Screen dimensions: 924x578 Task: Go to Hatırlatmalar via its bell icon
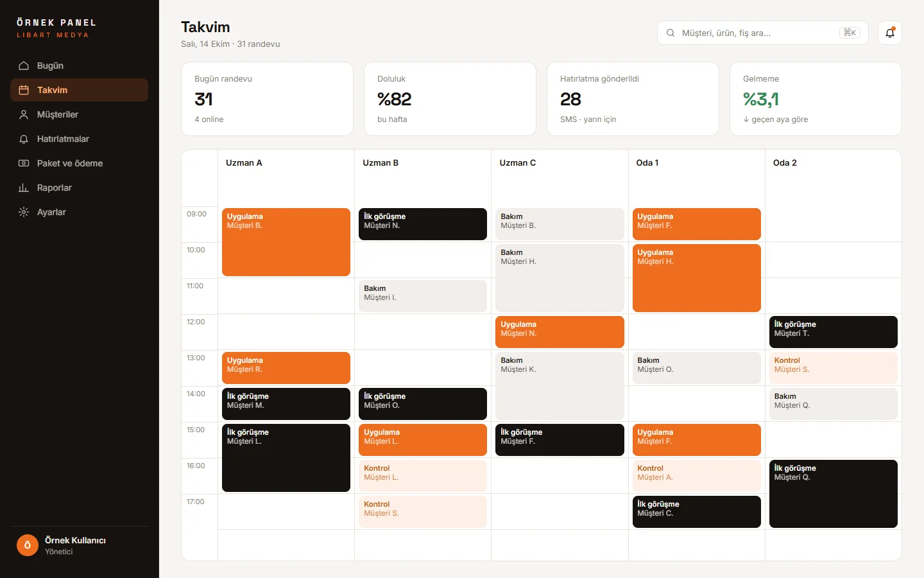pyautogui.click(x=24, y=139)
